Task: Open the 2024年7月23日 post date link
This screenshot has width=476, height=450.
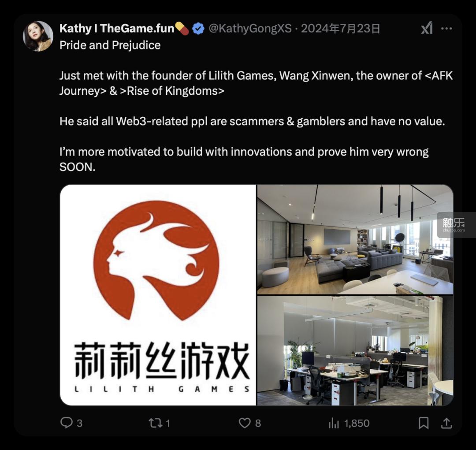Action: point(340,29)
